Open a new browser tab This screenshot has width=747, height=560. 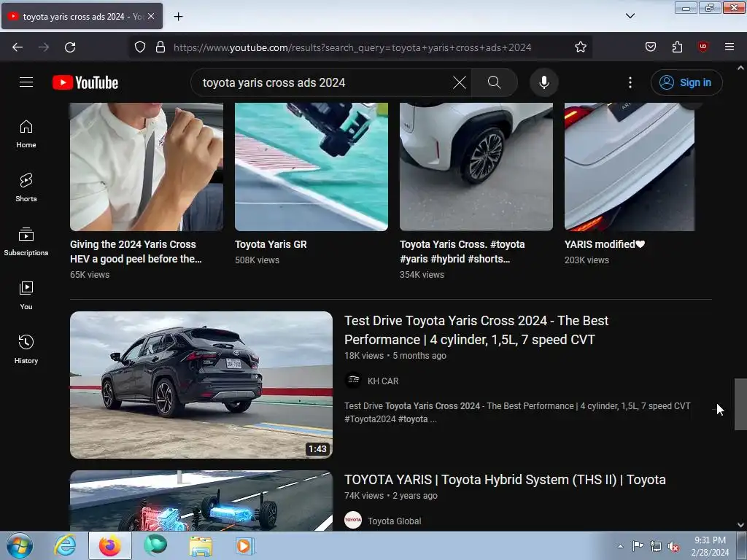click(x=178, y=17)
